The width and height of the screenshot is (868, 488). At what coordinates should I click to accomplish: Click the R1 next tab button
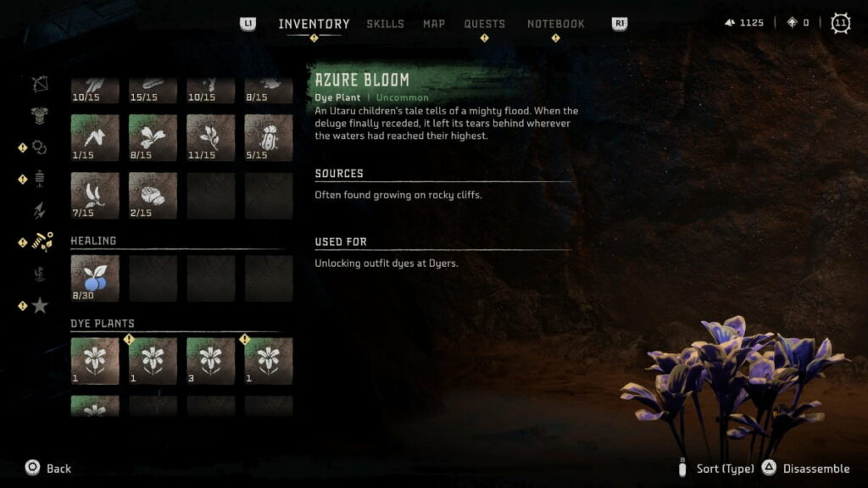click(620, 24)
